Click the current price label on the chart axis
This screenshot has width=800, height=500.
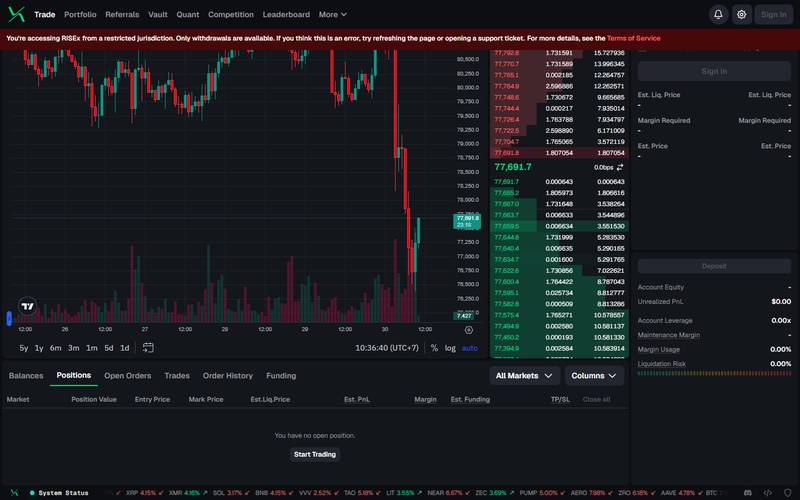coord(467,221)
